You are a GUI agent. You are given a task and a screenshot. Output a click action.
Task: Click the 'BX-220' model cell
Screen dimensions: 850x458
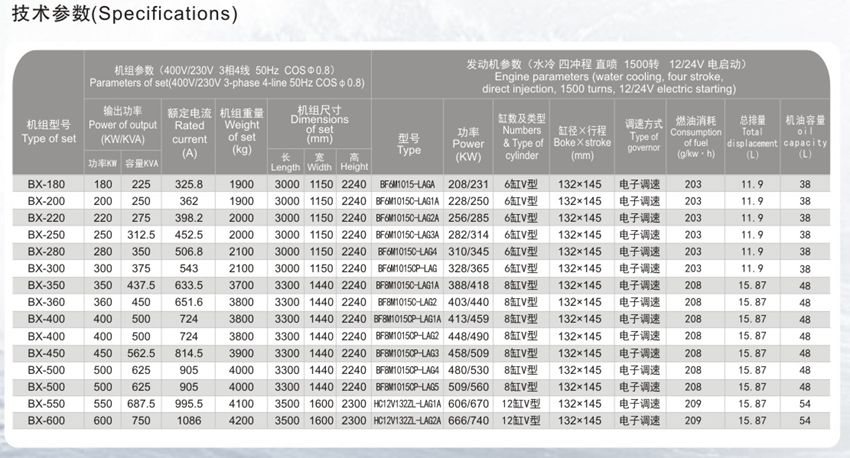46,218
